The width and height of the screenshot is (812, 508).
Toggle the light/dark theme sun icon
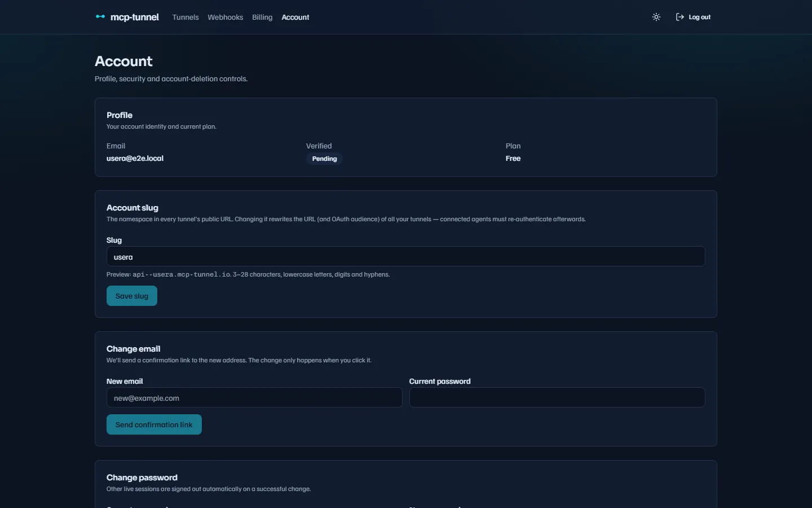[656, 17]
